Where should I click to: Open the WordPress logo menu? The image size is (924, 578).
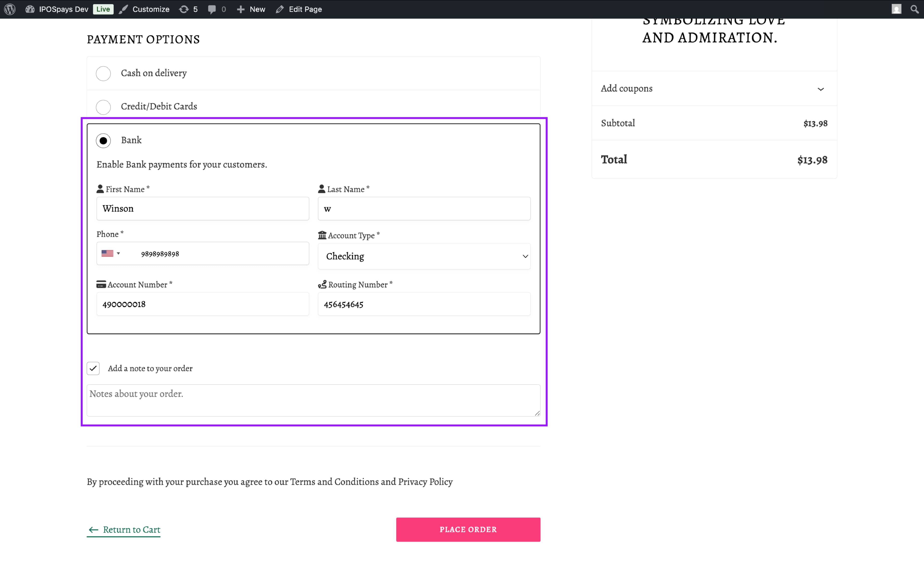point(10,9)
